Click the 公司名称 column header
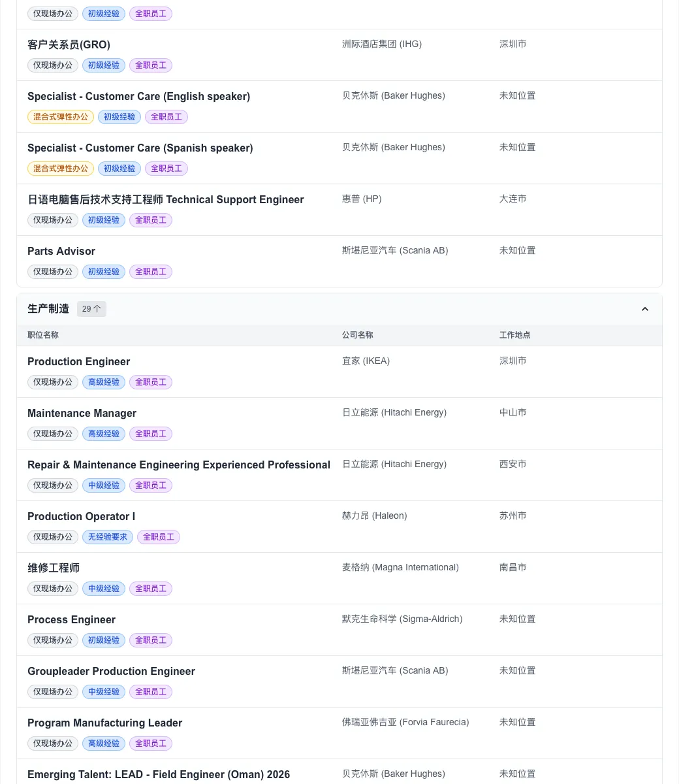679x784 pixels. tap(357, 335)
